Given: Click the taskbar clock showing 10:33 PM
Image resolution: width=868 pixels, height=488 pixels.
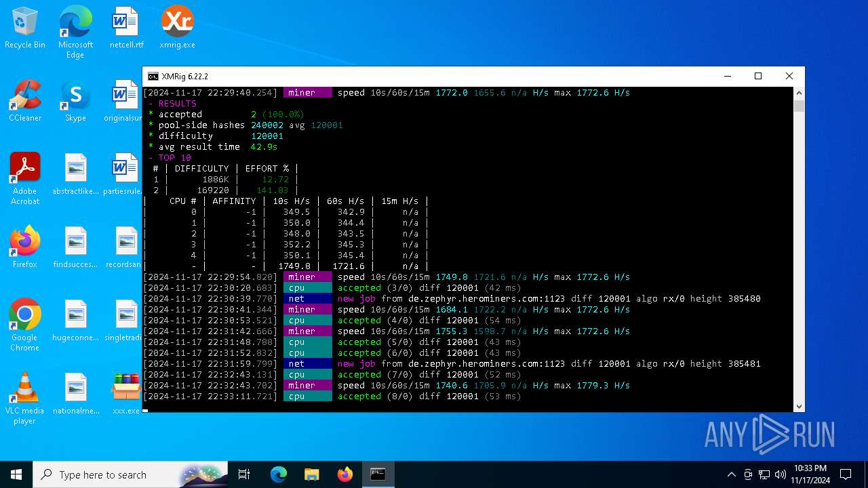Looking at the screenshot, I should click(810, 474).
